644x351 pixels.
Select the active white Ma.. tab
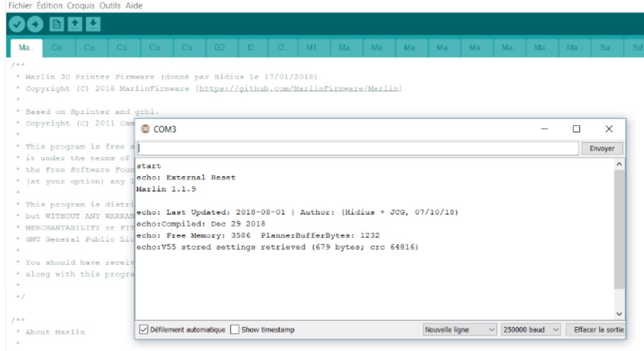coord(26,48)
